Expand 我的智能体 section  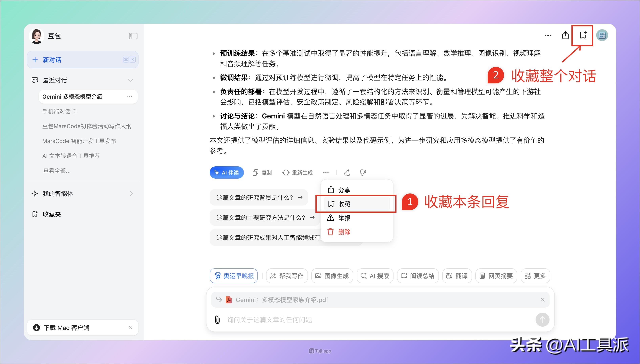(x=131, y=193)
